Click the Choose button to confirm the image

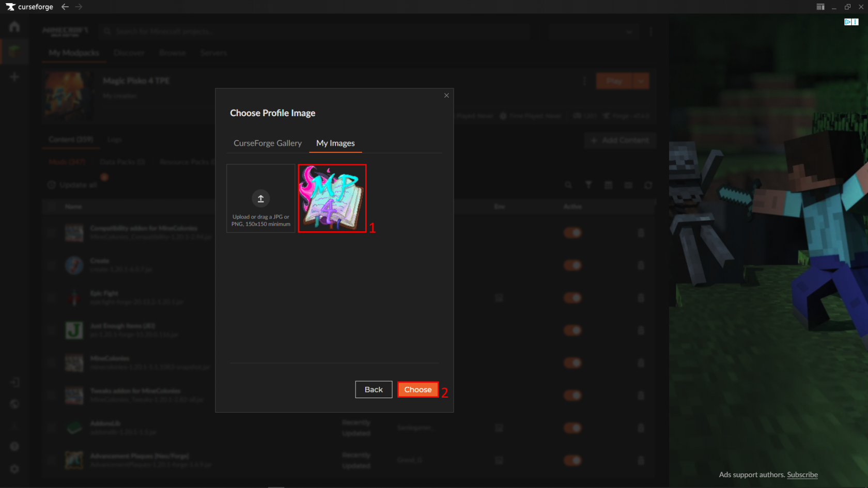[417, 389]
